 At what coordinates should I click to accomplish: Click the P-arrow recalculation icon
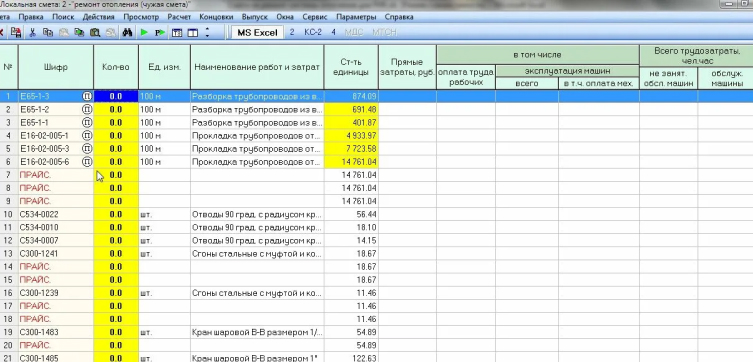coord(160,33)
